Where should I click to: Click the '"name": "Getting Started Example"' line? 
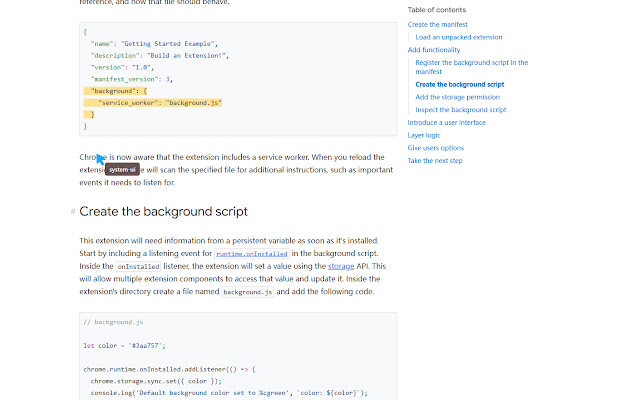154,44
